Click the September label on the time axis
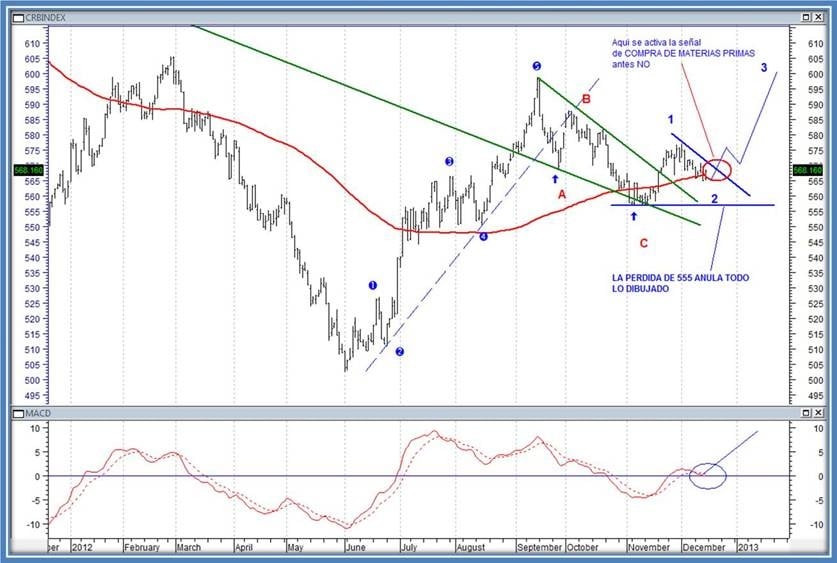 point(539,548)
